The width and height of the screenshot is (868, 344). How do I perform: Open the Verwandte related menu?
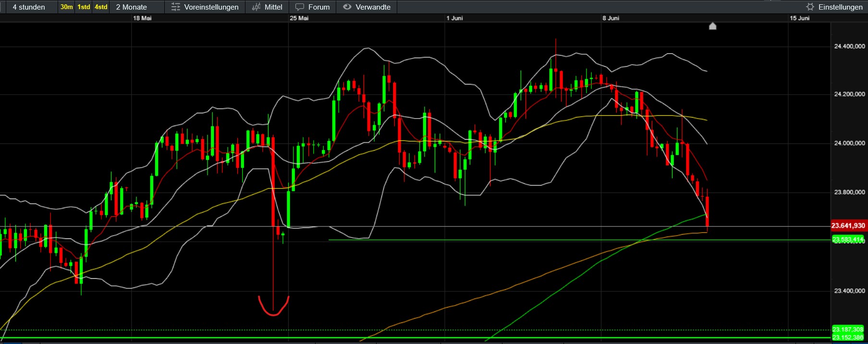(x=367, y=7)
